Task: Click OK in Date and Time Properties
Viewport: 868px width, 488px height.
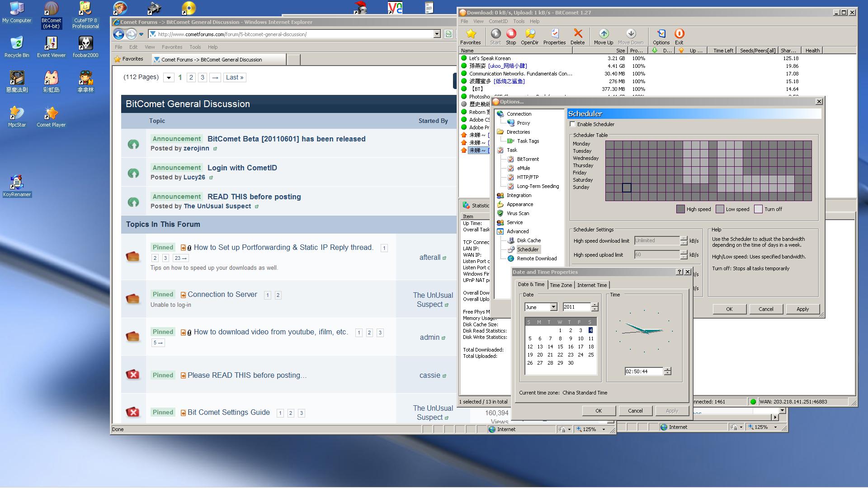Action: [599, 411]
